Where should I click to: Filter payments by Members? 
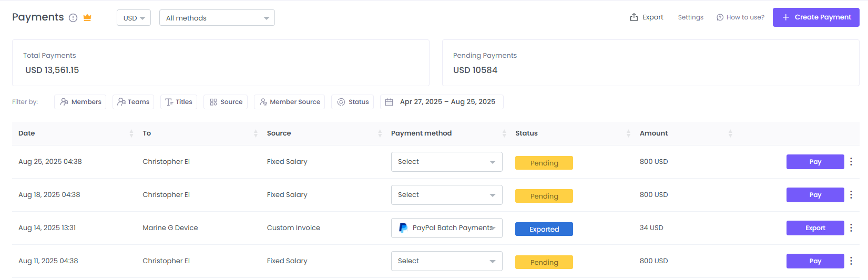(x=80, y=102)
